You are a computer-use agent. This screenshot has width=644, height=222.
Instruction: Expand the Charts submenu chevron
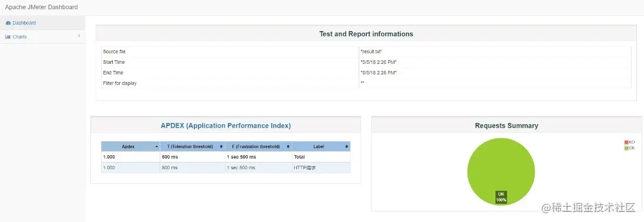point(79,36)
